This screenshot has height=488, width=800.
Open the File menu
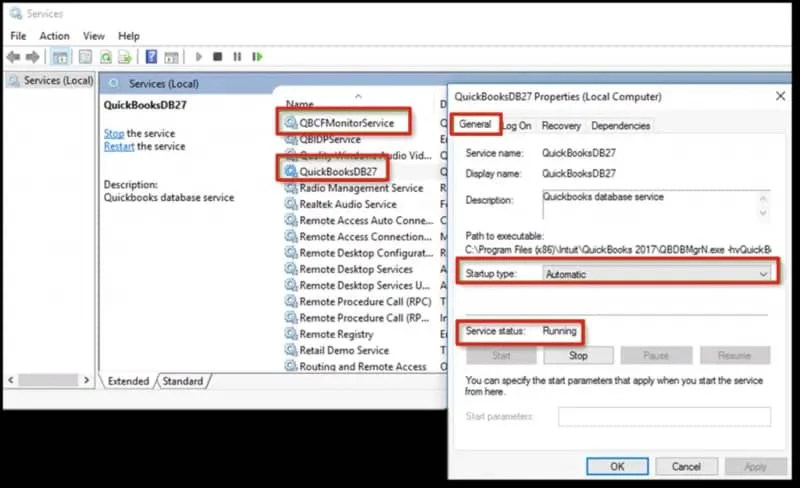point(18,36)
